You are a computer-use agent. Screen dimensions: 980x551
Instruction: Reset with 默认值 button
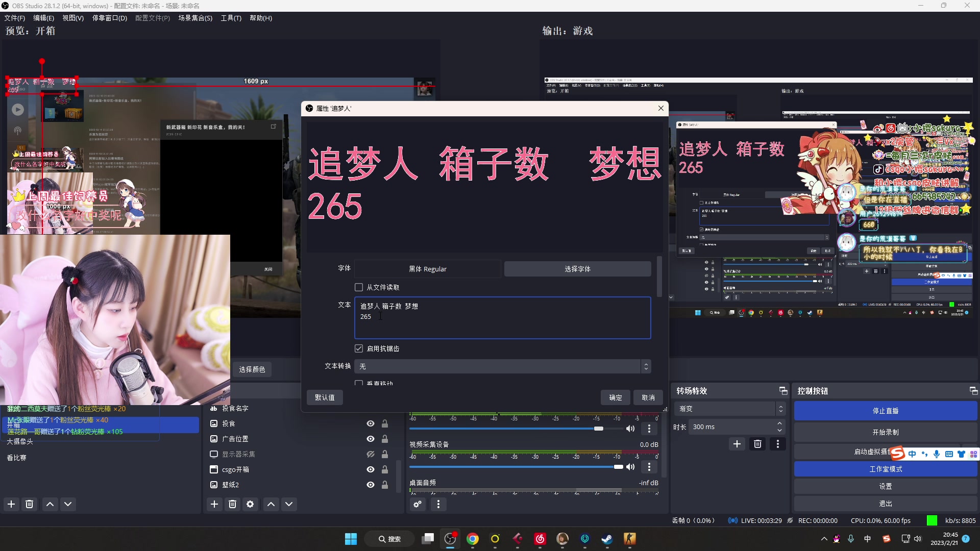coord(325,397)
